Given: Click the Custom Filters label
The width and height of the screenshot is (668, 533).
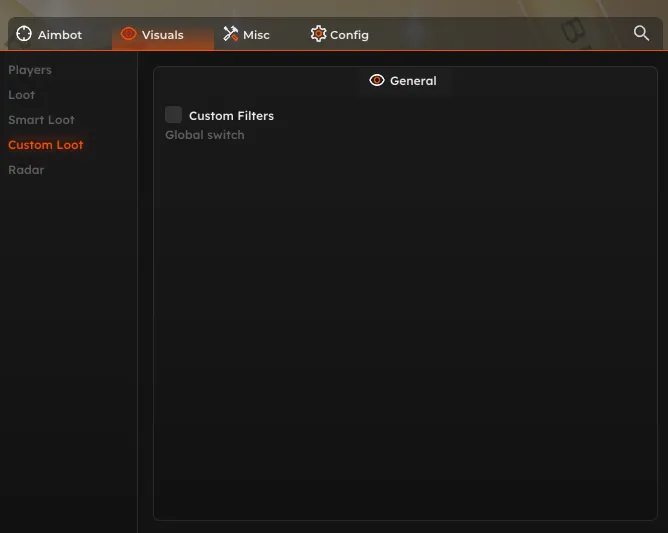Looking at the screenshot, I should point(231,116).
